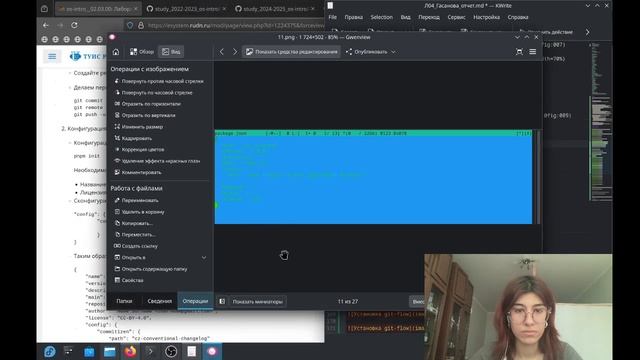The image size is (640, 360).
Task: Expand the Открыть в submenu chevron
Action: 204,258
